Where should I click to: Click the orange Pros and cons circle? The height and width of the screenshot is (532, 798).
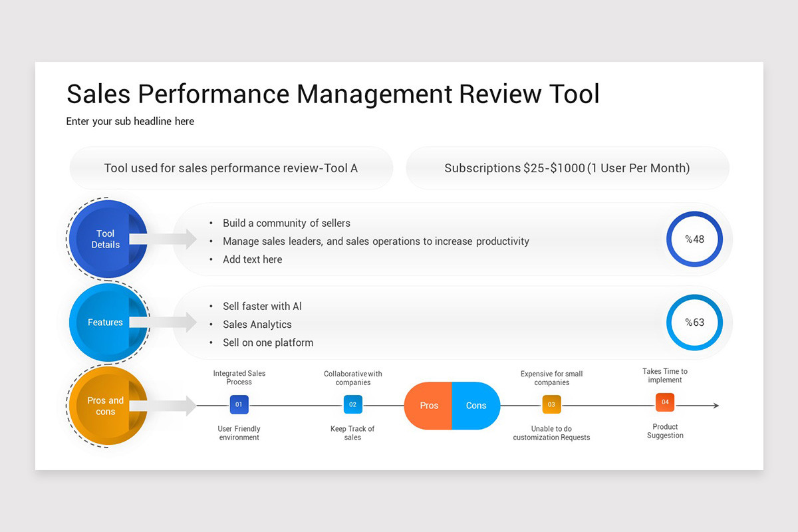pos(106,406)
